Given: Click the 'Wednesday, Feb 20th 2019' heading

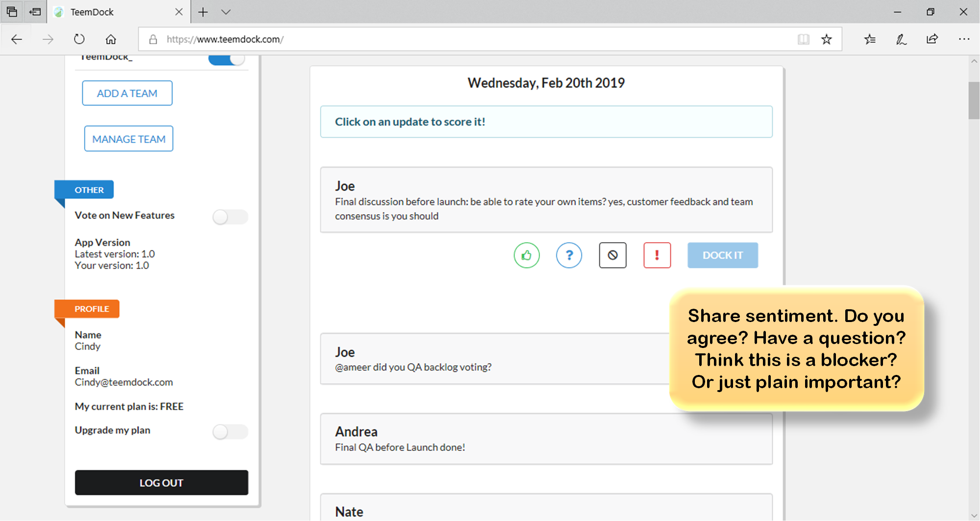Looking at the screenshot, I should point(546,83).
